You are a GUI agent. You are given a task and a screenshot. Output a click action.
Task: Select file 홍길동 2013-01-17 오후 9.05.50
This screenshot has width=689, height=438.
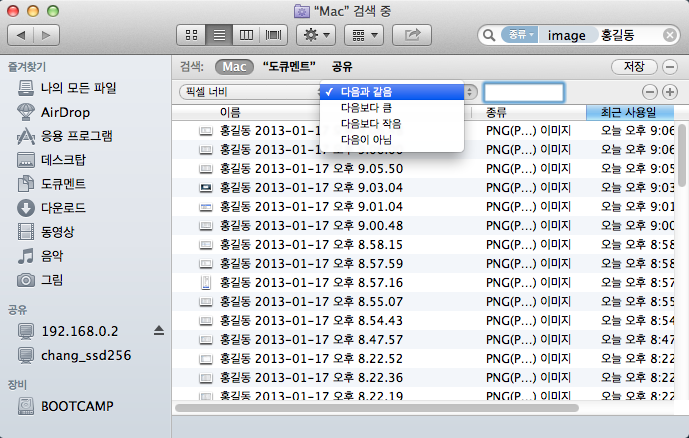(311, 169)
